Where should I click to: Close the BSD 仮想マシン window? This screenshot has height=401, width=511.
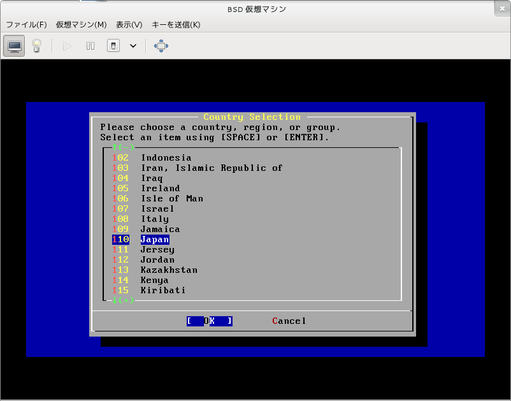pos(502,9)
